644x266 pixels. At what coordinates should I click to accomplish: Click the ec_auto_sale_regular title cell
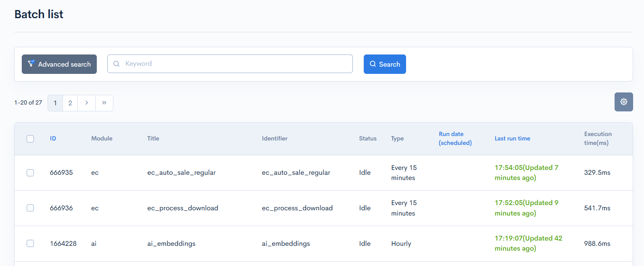pos(181,173)
